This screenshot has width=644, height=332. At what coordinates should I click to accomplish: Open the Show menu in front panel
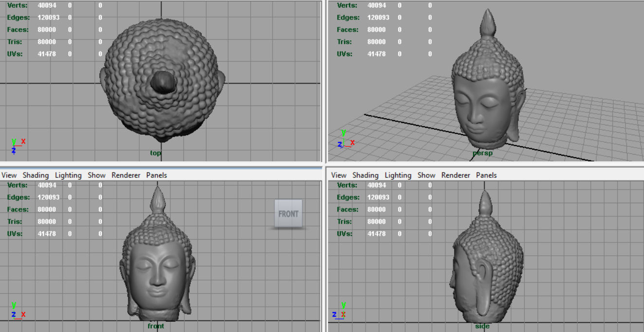coord(96,175)
